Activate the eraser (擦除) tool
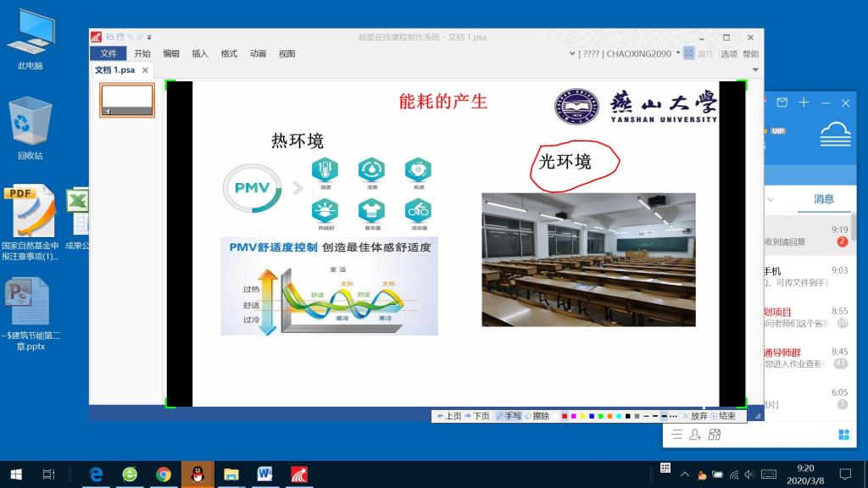Viewport: 868px width, 488px height. point(537,416)
